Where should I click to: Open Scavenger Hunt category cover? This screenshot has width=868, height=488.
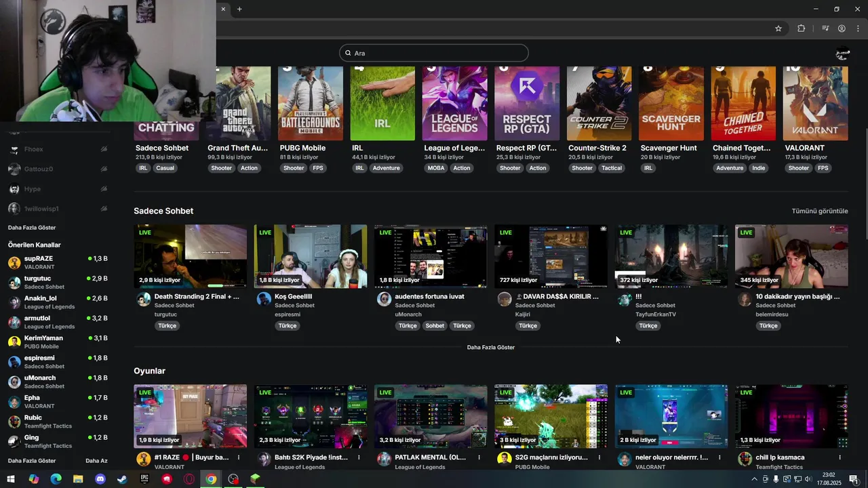tap(671, 104)
